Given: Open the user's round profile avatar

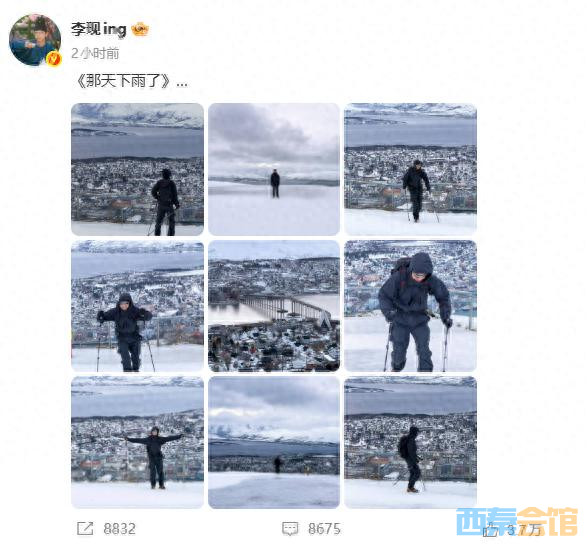Looking at the screenshot, I should point(35,40).
